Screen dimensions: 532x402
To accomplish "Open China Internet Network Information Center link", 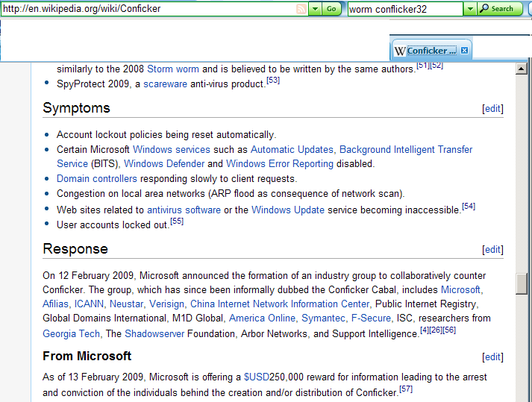I will coord(280,304).
